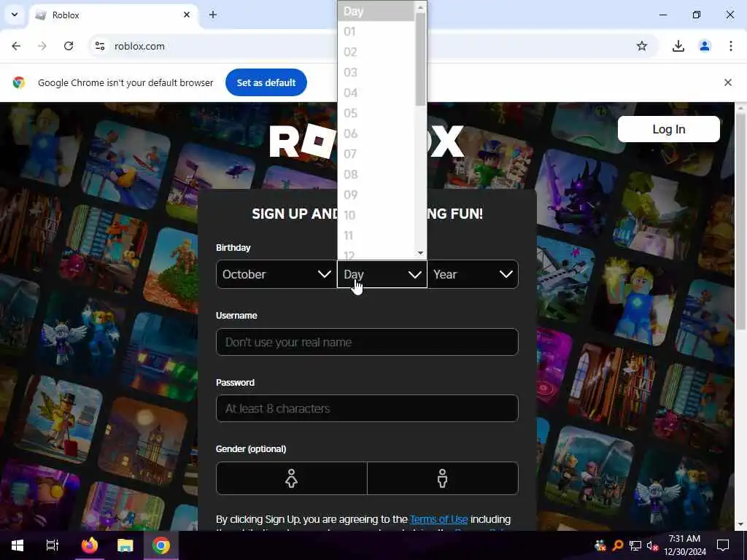Click Set as default button
The height and width of the screenshot is (560, 747).
pos(266,82)
